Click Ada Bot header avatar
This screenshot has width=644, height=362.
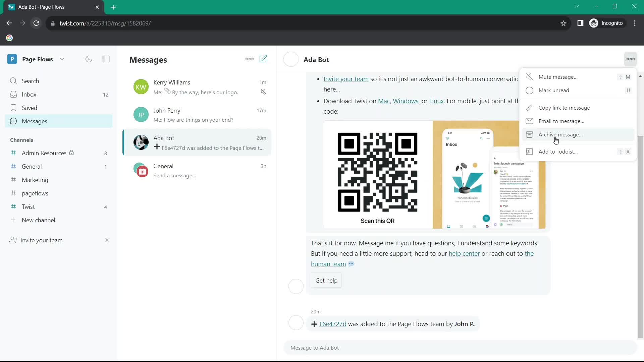(x=291, y=59)
